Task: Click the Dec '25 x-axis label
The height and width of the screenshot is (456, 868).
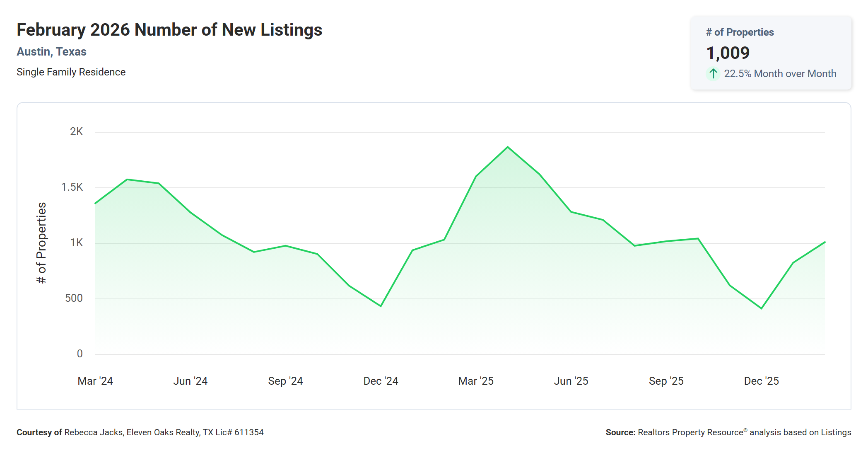Action: [761, 381]
